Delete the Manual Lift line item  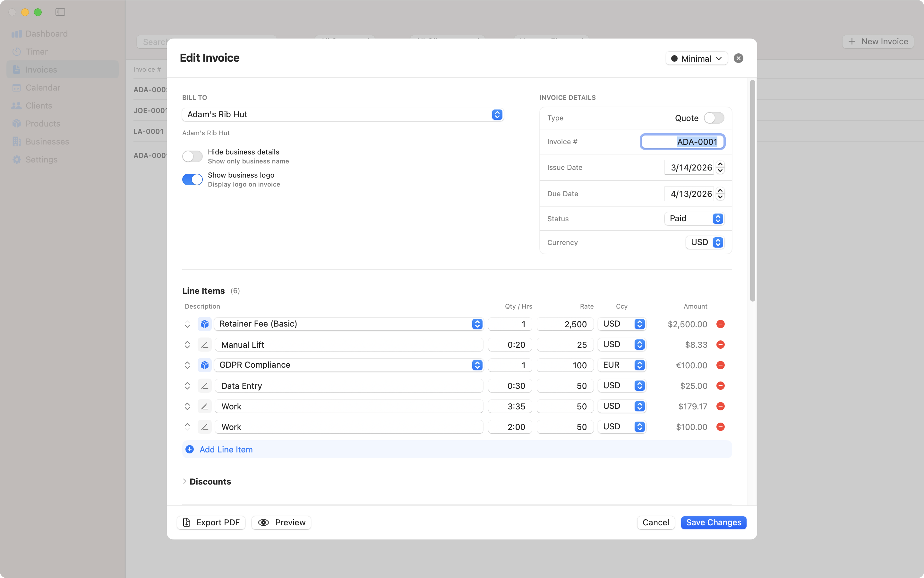(721, 345)
